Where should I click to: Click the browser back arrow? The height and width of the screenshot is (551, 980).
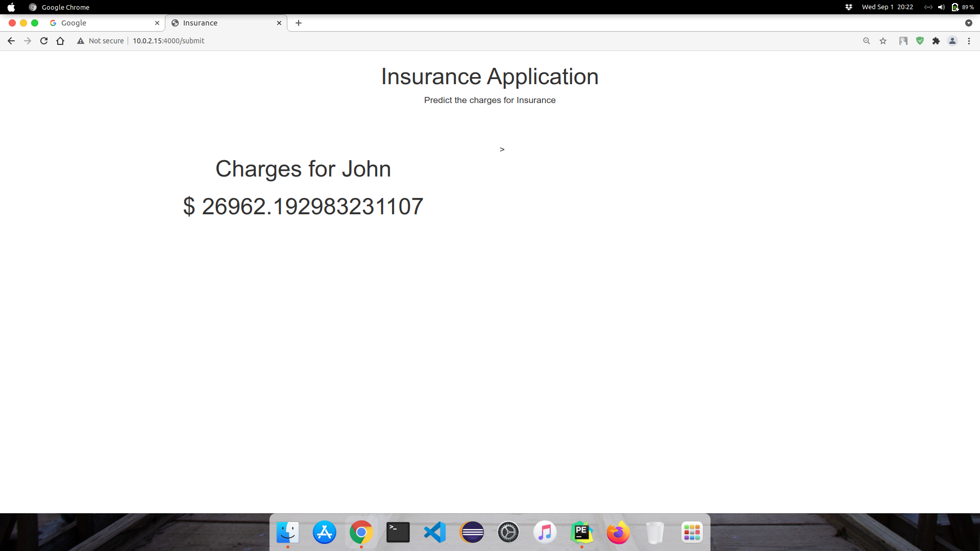[11, 41]
